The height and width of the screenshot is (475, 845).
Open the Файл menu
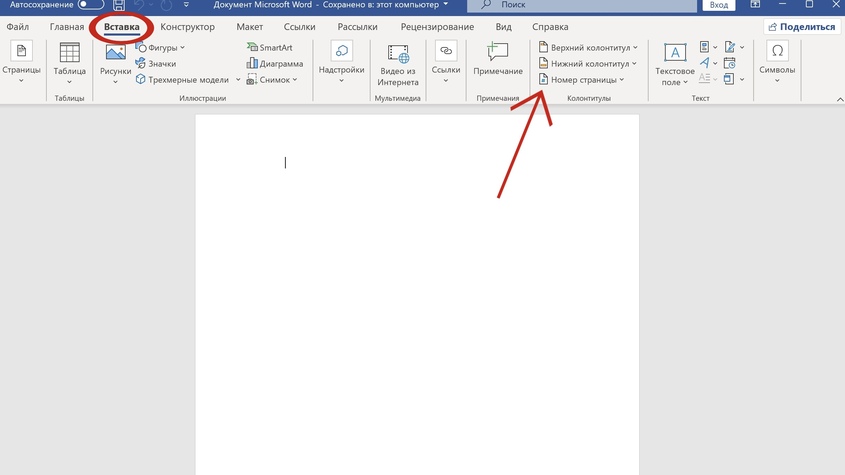(x=18, y=27)
